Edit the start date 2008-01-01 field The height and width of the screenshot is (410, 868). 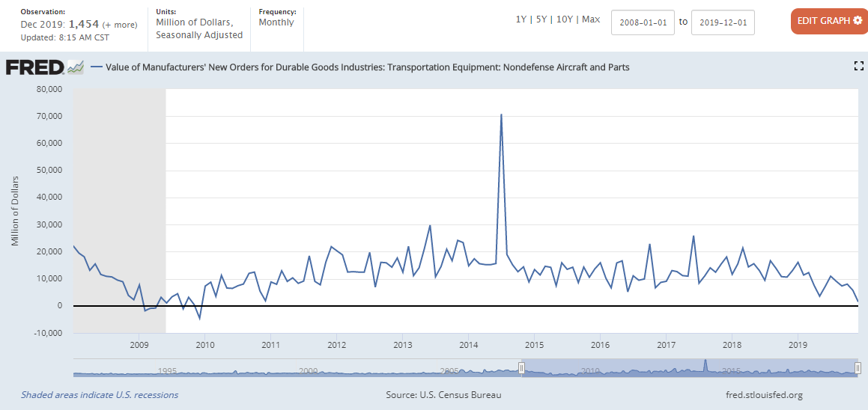pyautogui.click(x=643, y=22)
